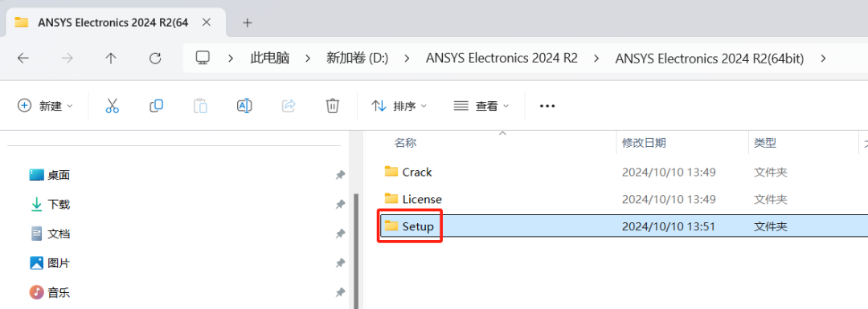Expand chevron after ANSYS Electronics 2024 R2(64bit) breadcrumb
The width and height of the screenshot is (868, 309).
823,58
